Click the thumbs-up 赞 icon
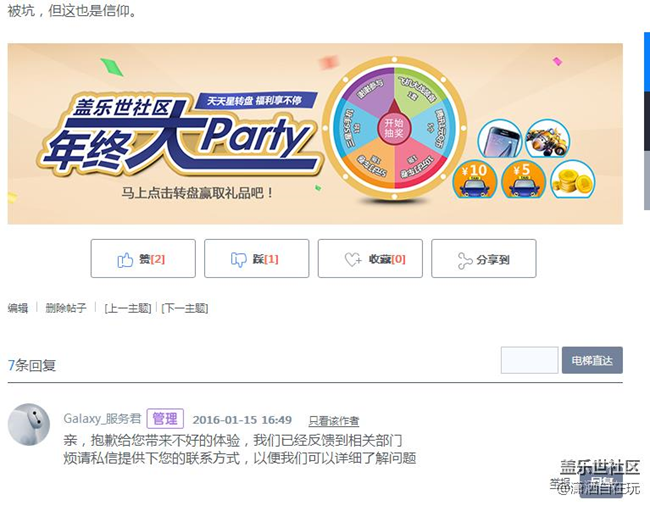The width and height of the screenshot is (650, 511). [125, 260]
